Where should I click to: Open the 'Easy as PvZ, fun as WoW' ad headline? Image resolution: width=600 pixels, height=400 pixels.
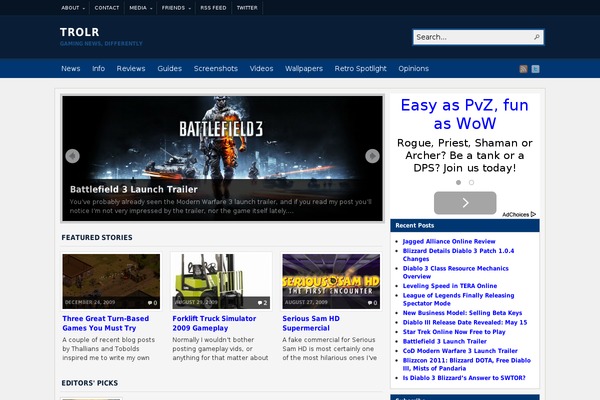[x=465, y=114]
